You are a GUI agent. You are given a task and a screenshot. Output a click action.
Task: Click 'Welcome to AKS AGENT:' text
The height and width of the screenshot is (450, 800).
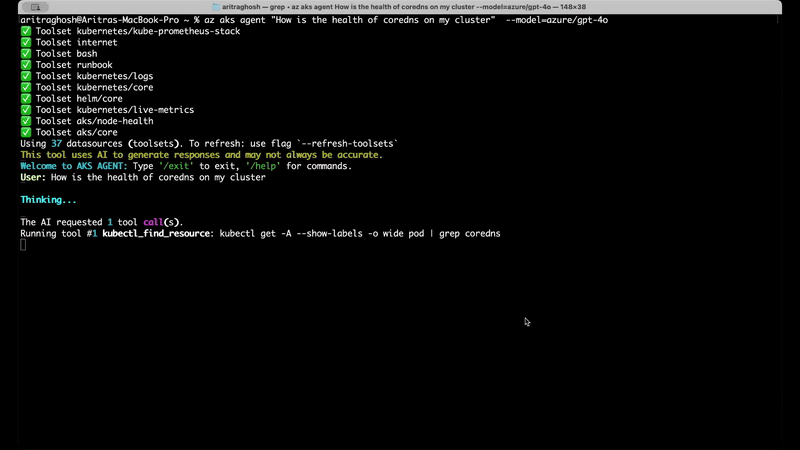[x=74, y=166]
